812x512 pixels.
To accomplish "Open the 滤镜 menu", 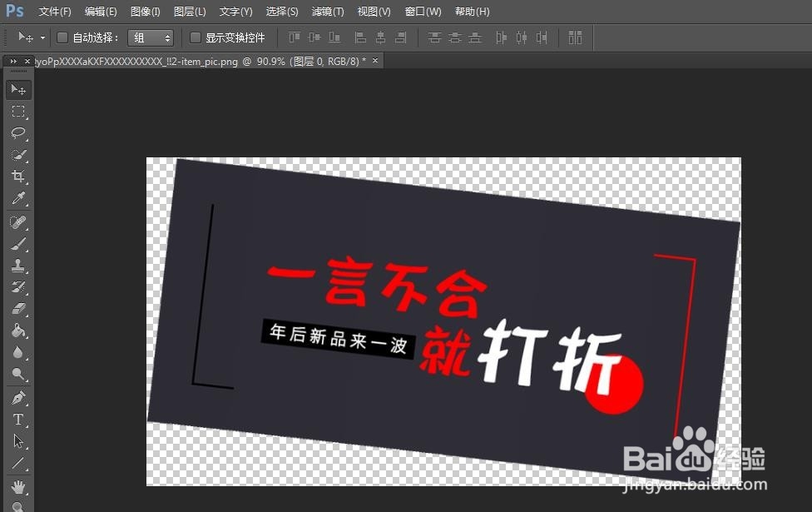I will [x=326, y=11].
